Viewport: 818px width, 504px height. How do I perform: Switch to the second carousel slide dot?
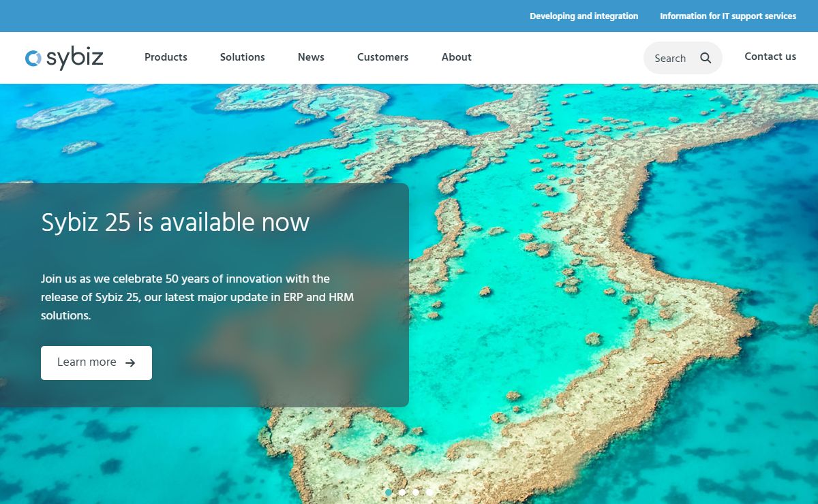[402, 492]
